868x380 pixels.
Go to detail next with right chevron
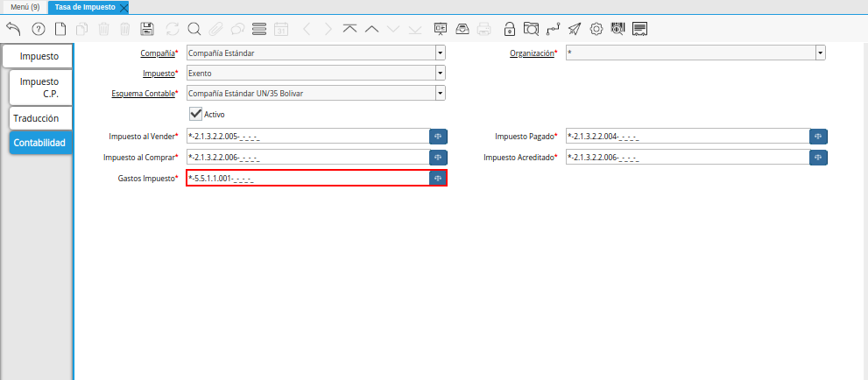click(328, 29)
